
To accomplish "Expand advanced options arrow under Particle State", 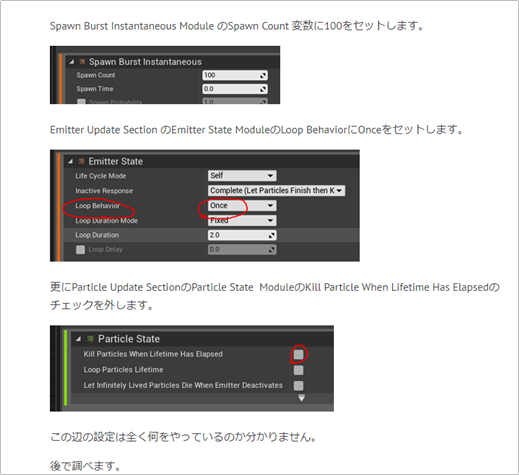I will pyautogui.click(x=301, y=398).
